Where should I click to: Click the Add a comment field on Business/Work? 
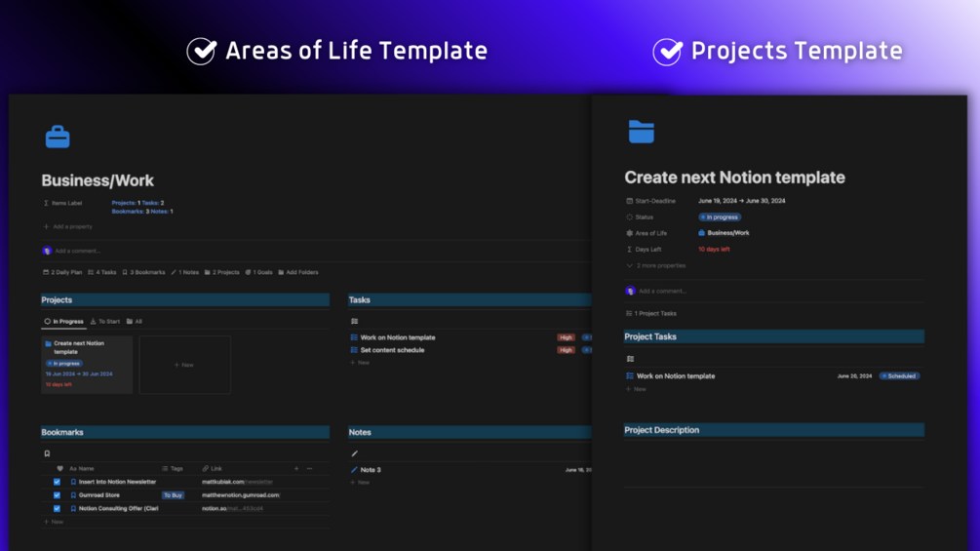coord(77,251)
